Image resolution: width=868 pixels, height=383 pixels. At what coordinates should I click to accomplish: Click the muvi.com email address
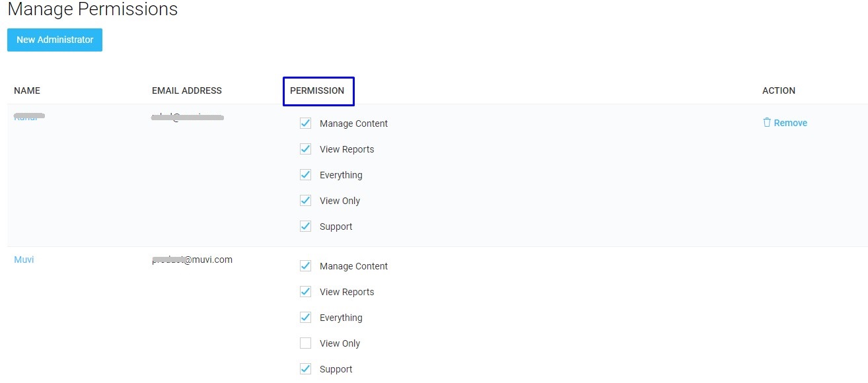(x=192, y=260)
